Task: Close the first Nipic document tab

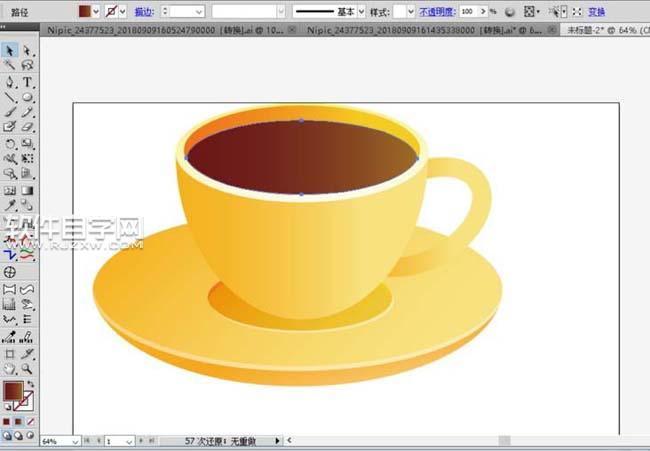Action: tap(292, 30)
